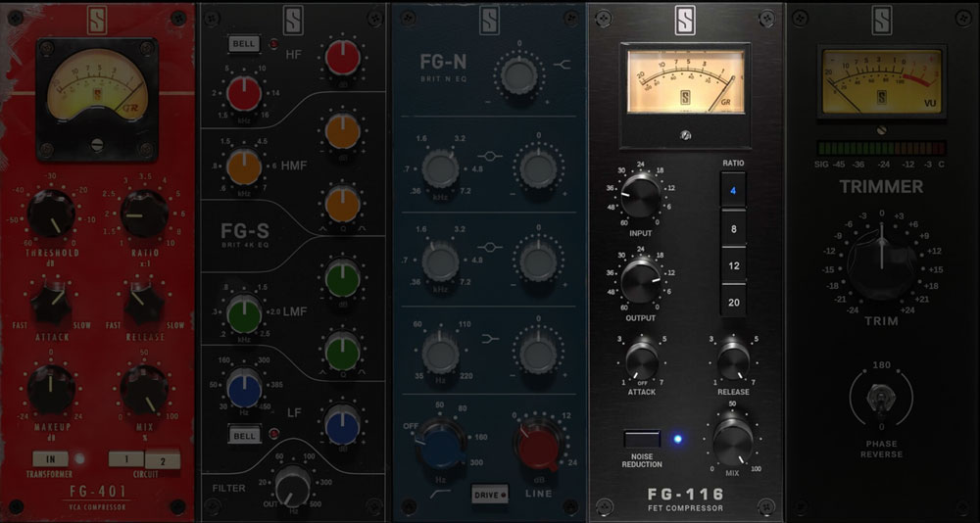Click the Slate logo on the FG-401 module
980x523 pixels.
click(97, 21)
